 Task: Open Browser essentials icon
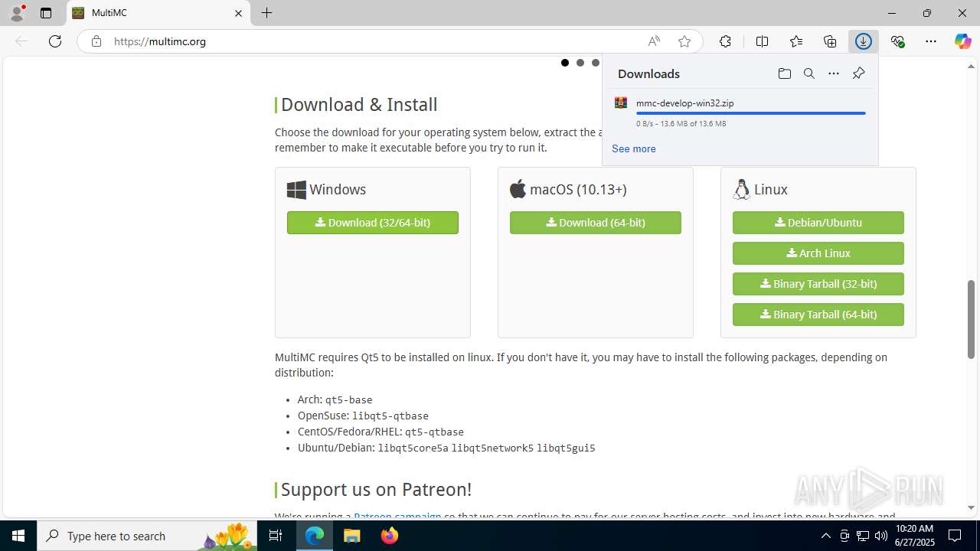point(897,41)
